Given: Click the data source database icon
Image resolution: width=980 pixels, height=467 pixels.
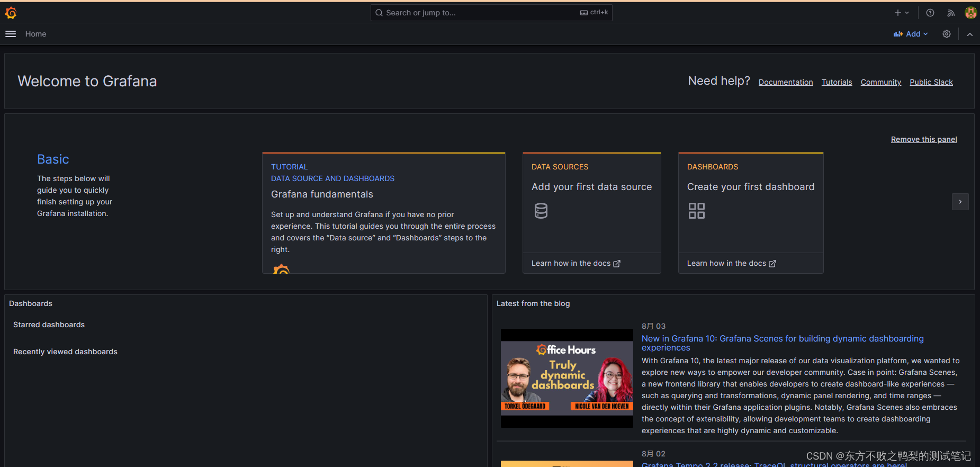Looking at the screenshot, I should (541, 211).
